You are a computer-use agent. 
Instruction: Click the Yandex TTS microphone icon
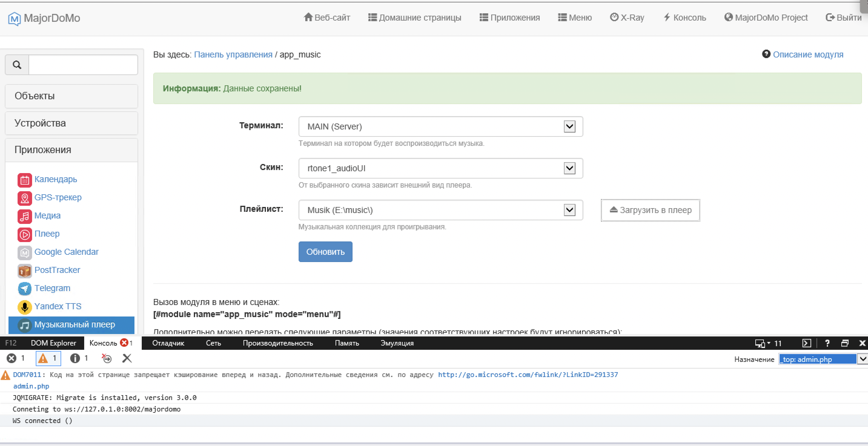point(25,307)
